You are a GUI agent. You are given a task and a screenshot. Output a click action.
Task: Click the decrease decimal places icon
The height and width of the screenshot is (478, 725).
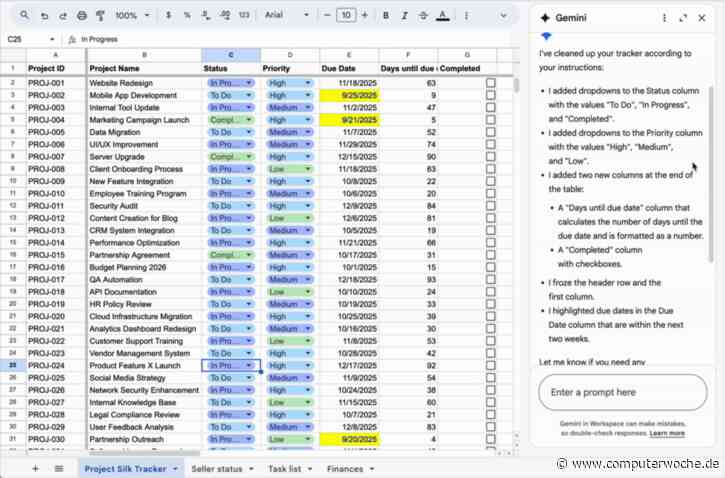coord(206,15)
